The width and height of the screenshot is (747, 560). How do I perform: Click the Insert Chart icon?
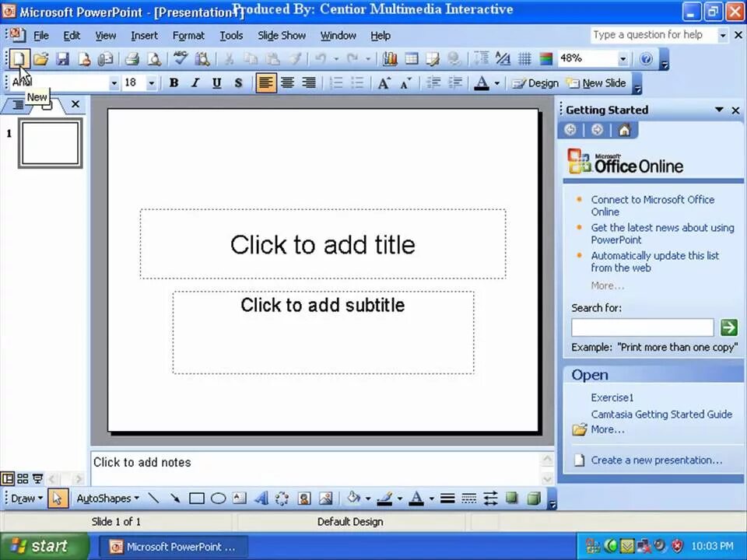click(390, 59)
